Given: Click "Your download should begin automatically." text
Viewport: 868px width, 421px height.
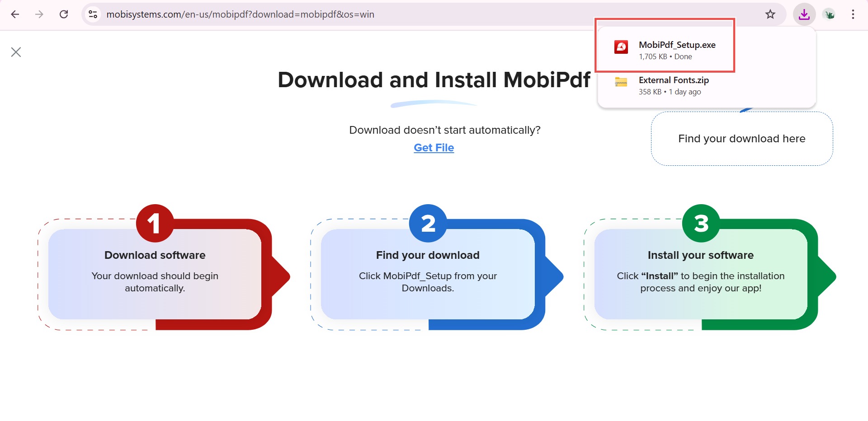Looking at the screenshot, I should coord(155,282).
